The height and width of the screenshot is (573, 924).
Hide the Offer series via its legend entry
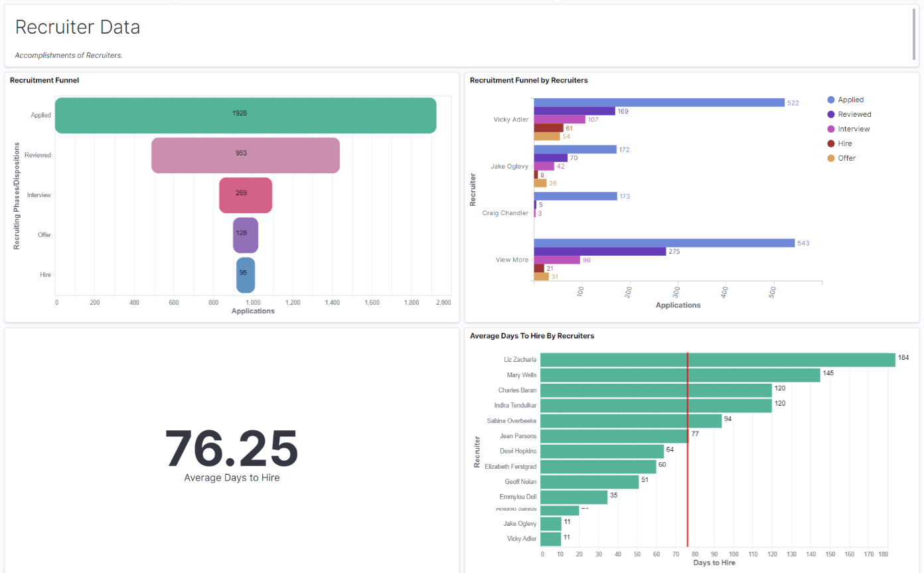845,158
